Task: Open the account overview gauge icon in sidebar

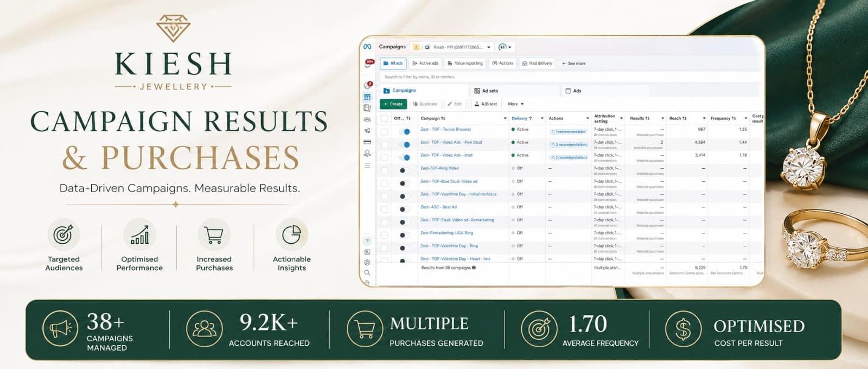Action: click(368, 85)
